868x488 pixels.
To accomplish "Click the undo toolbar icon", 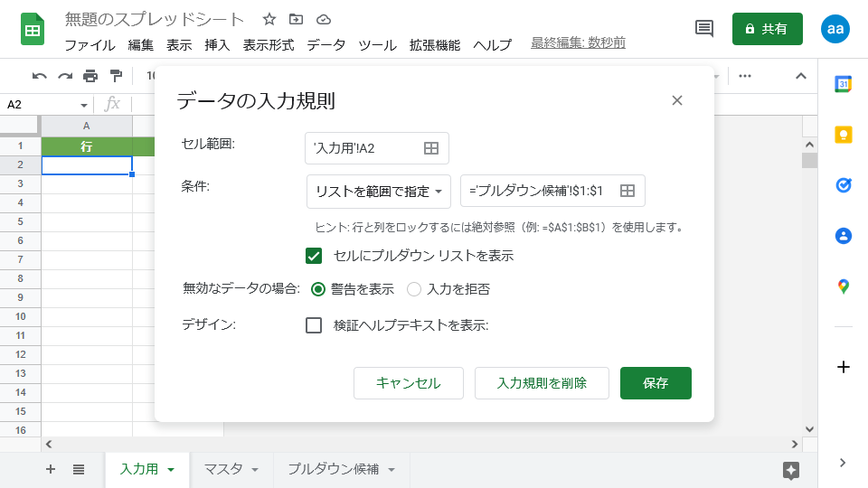I will point(39,76).
